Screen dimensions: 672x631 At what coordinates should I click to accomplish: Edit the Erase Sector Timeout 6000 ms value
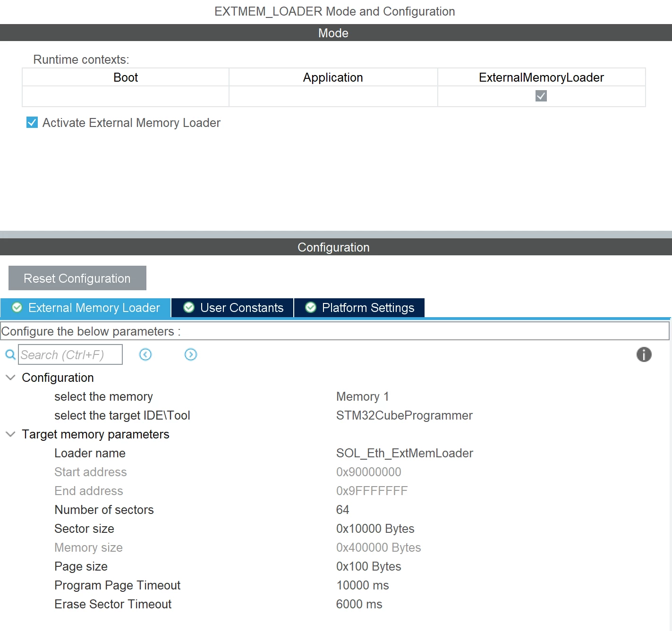point(359,604)
